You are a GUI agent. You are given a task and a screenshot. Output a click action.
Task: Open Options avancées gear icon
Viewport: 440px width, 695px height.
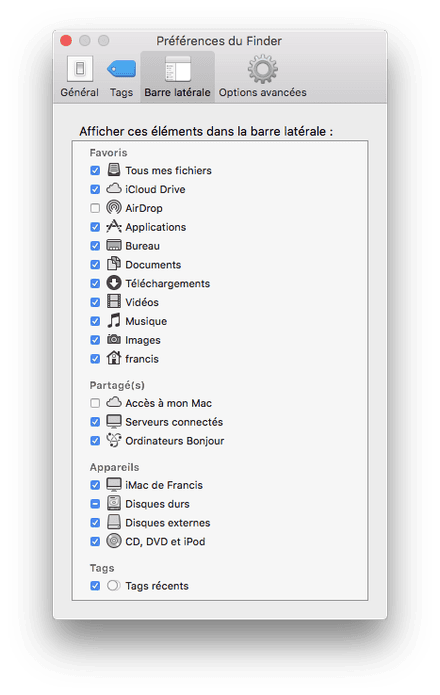263,69
